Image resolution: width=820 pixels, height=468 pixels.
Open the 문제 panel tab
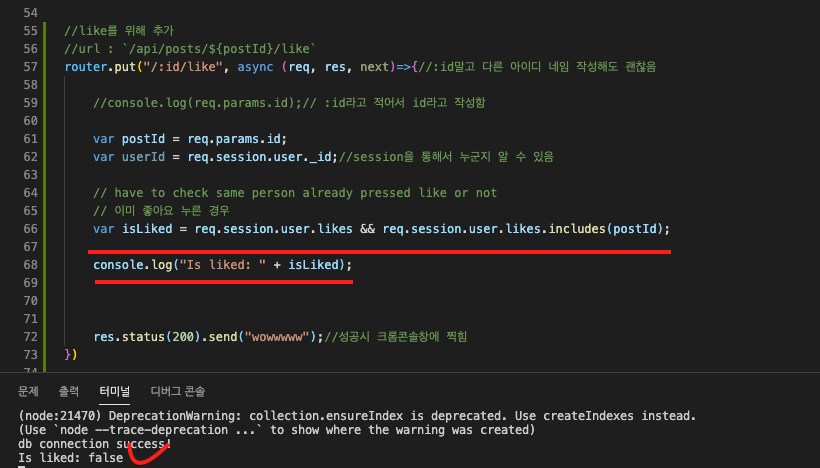click(x=28, y=391)
